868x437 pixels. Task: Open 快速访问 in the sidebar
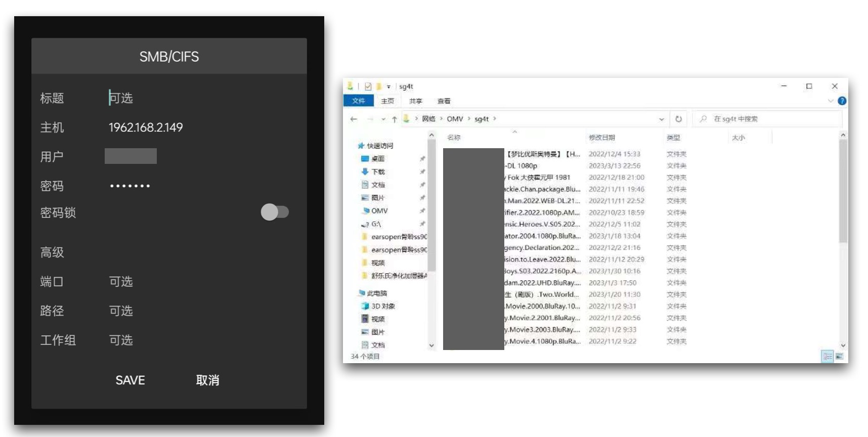(375, 146)
